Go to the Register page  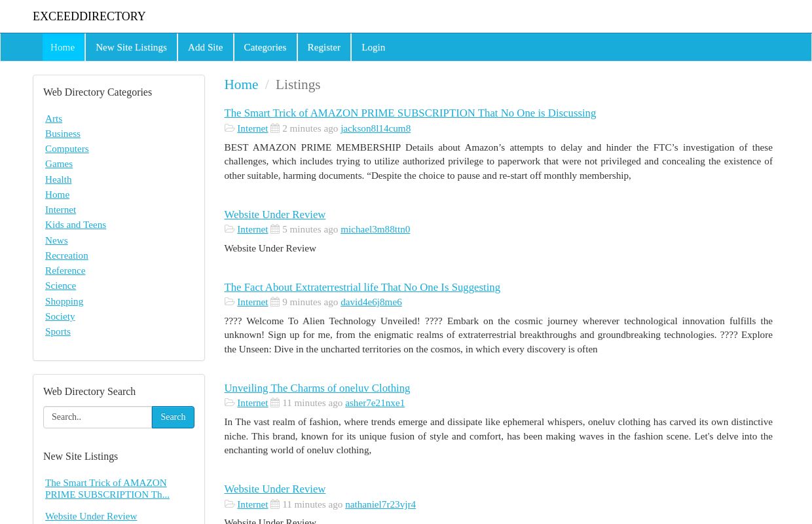323,47
